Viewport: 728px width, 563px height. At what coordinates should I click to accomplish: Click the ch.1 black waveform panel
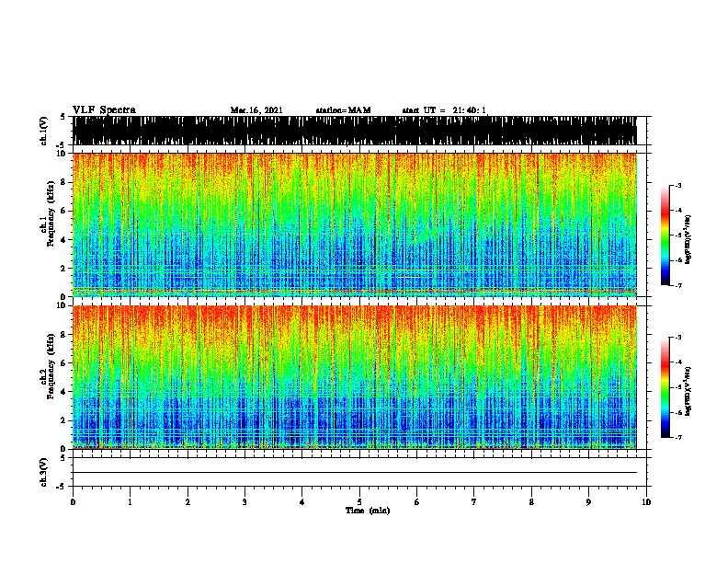(x=354, y=131)
